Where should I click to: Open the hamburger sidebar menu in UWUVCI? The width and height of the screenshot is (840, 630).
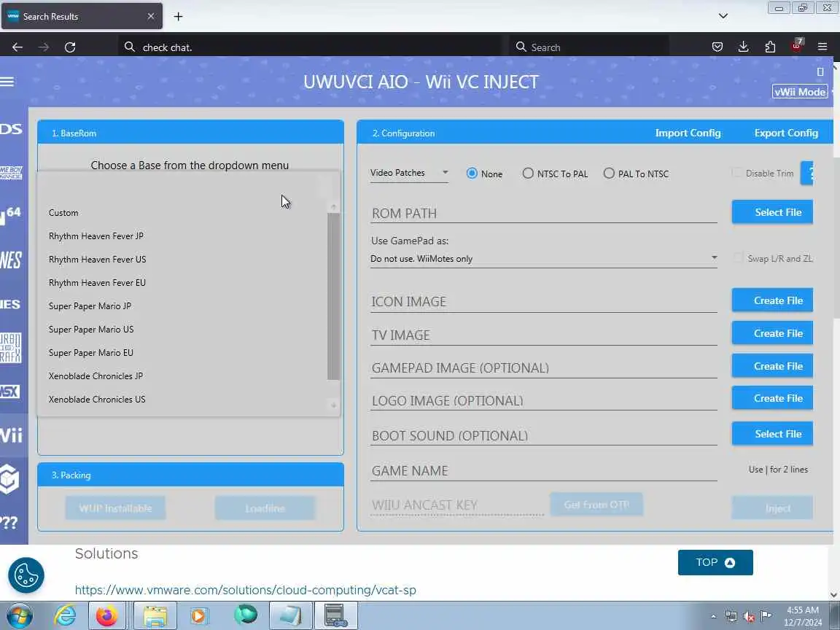coord(7,82)
